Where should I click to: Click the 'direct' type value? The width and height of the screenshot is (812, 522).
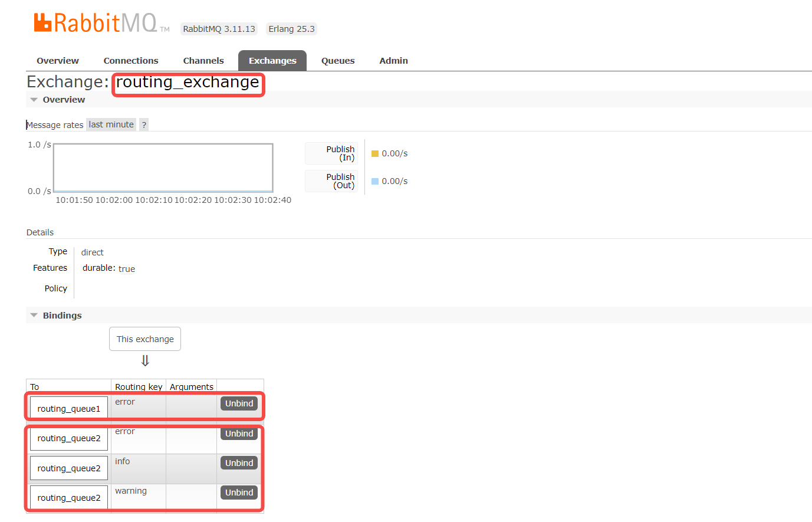tap(93, 252)
